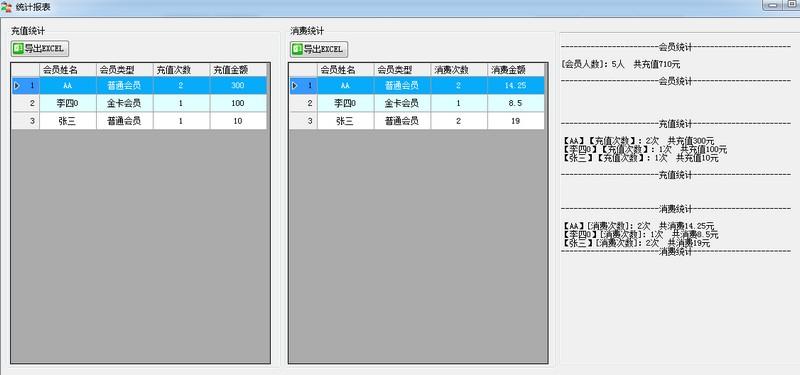
Task: Click 会员姓名 header in consumption table
Action: (345, 70)
